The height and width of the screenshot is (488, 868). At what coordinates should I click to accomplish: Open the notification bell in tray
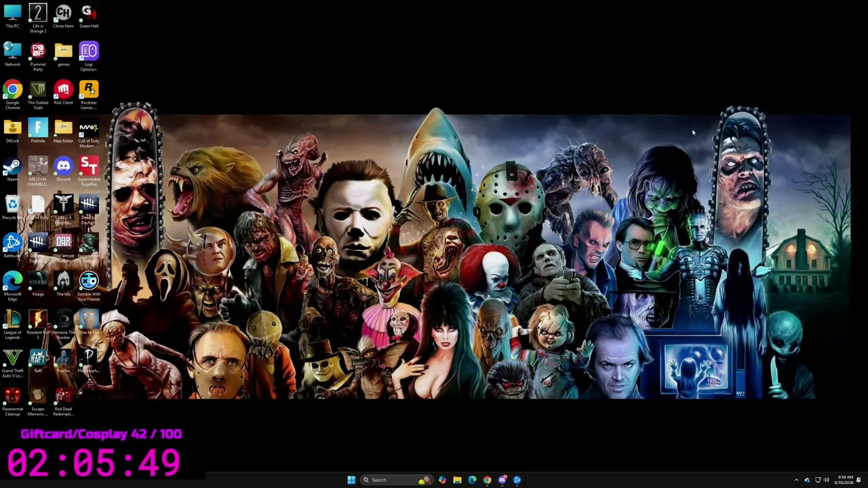[x=859, y=480]
